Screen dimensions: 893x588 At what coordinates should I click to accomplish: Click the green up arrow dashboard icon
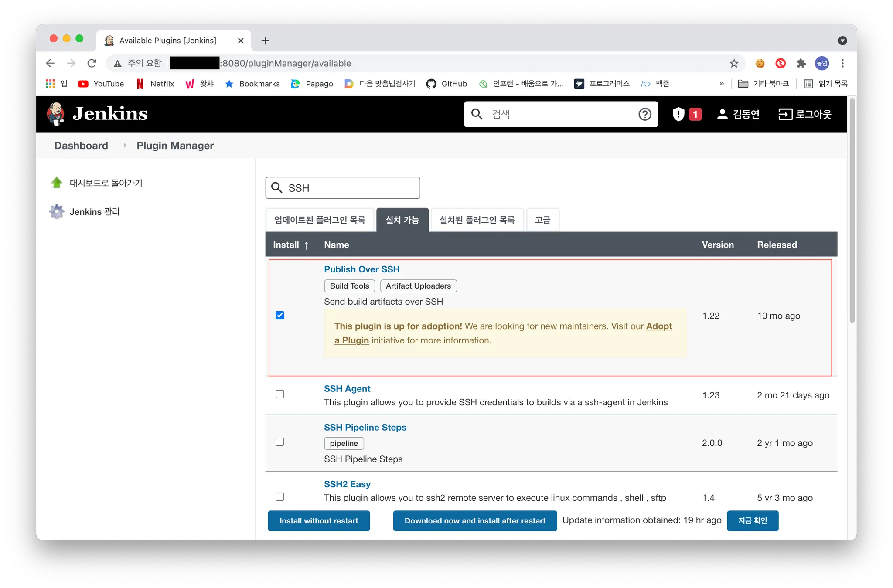57,183
